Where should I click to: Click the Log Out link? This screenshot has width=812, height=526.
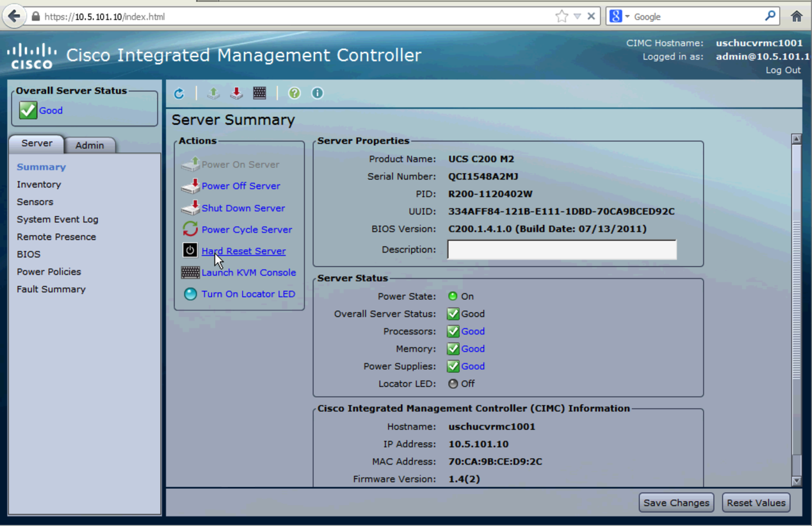[x=783, y=70]
